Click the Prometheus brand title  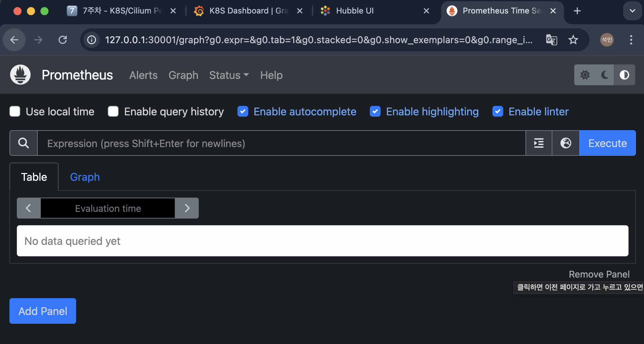tap(77, 75)
